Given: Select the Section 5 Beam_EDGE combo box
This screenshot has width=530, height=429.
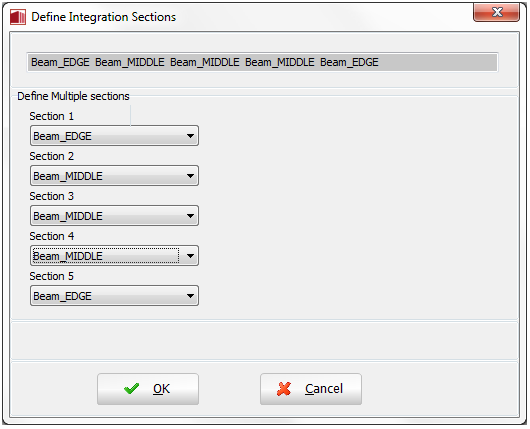Looking at the screenshot, I should (x=114, y=296).
